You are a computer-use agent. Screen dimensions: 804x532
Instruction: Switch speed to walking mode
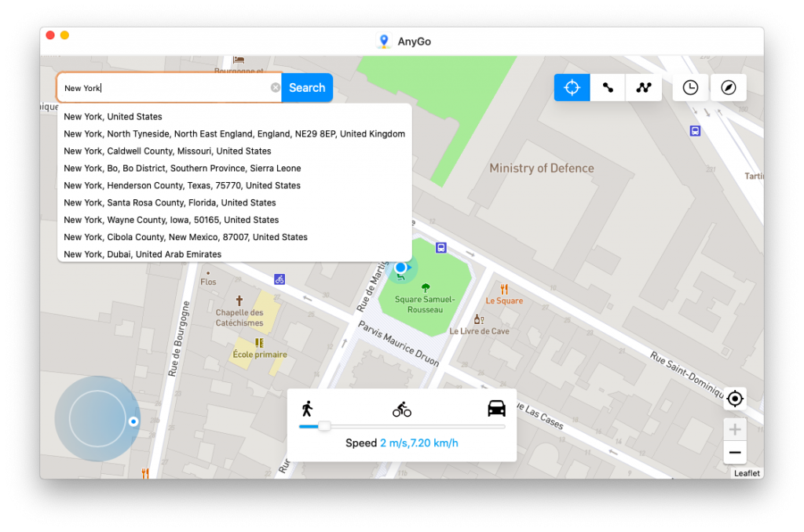[309, 408]
